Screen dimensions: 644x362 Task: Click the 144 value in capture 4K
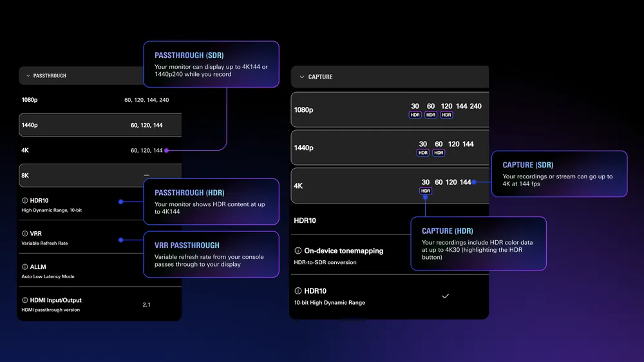(x=466, y=182)
